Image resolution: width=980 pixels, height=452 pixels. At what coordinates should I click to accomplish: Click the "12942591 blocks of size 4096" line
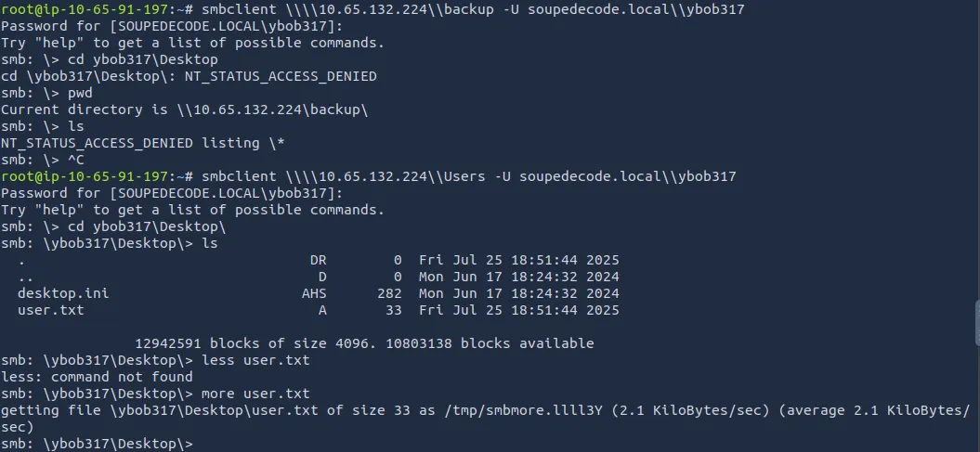(x=363, y=343)
